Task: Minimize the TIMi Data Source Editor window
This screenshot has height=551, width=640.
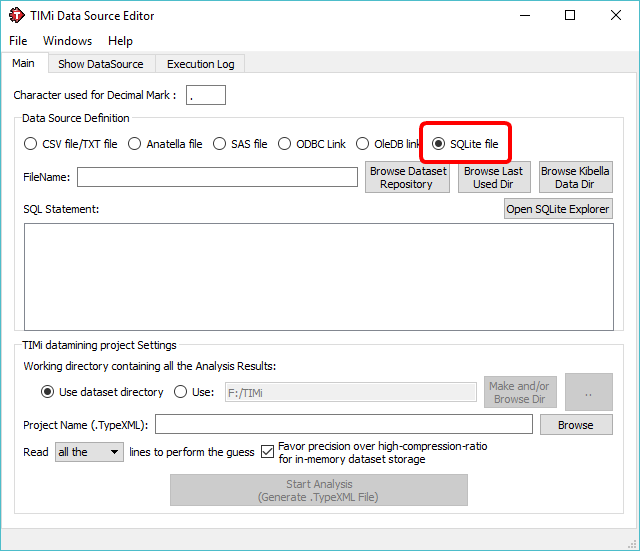Action: tap(525, 16)
